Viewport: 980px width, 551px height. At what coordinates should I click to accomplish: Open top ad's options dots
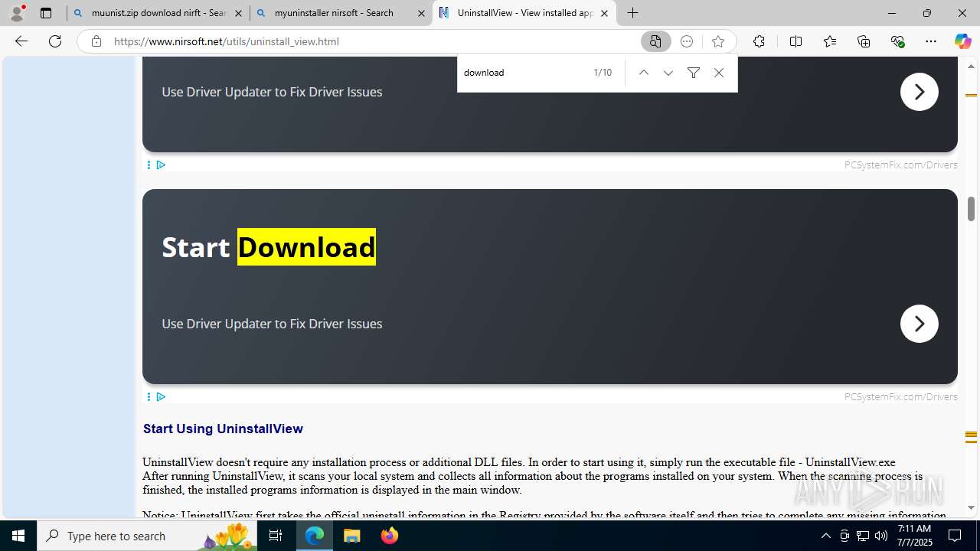(x=149, y=165)
